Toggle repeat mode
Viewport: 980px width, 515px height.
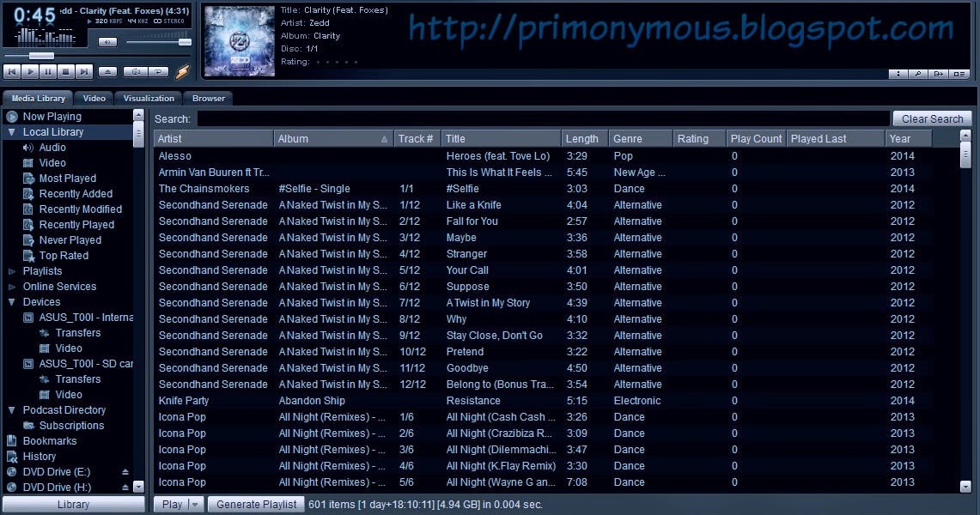[159, 72]
